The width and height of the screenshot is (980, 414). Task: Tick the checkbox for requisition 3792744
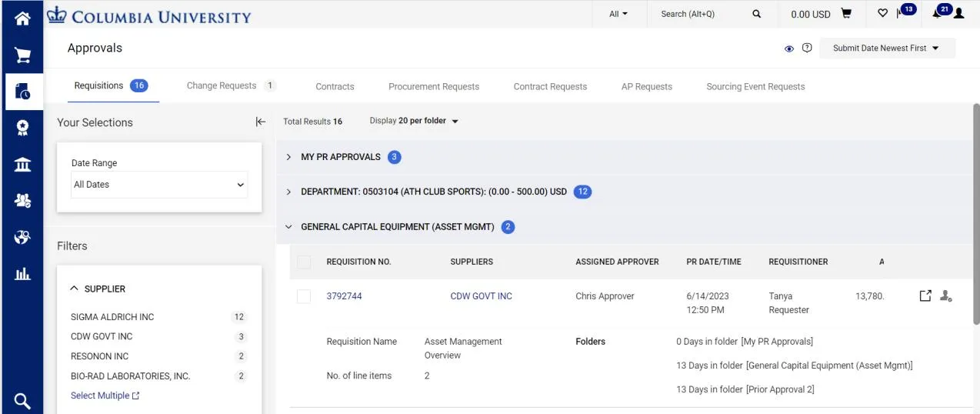(304, 296)
